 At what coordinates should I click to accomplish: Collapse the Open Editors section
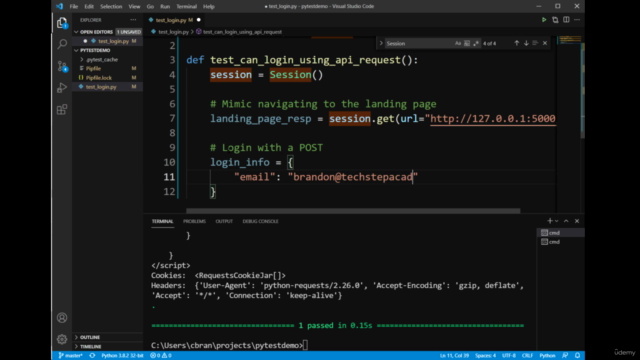[x=76, y=32]
